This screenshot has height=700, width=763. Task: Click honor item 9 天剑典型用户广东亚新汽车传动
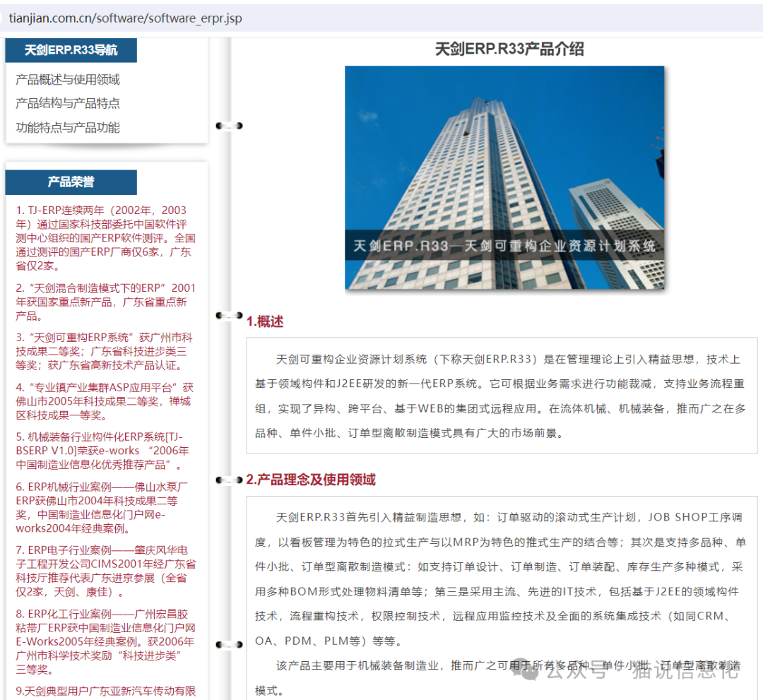click(105, 691)
